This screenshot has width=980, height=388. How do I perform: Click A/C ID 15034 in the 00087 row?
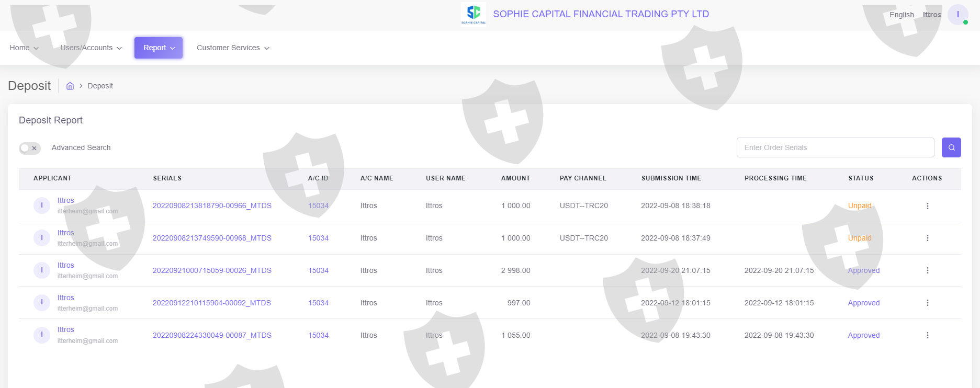pos(318,335)
